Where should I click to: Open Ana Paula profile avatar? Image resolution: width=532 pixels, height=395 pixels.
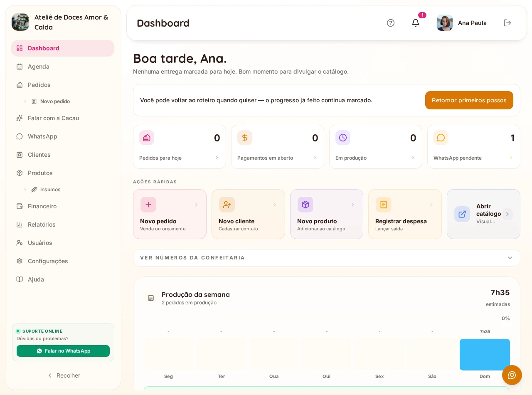pos(445,23)
